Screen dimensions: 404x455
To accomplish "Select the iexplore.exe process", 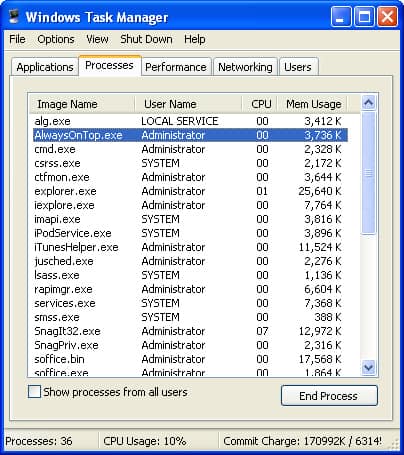I will (190, 205).
